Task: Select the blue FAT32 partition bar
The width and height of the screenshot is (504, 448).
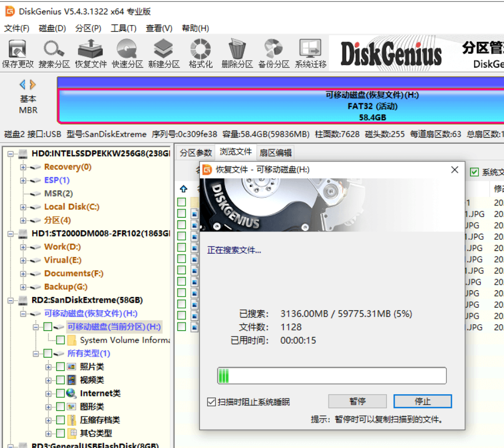Action: (x=281, y=106)
